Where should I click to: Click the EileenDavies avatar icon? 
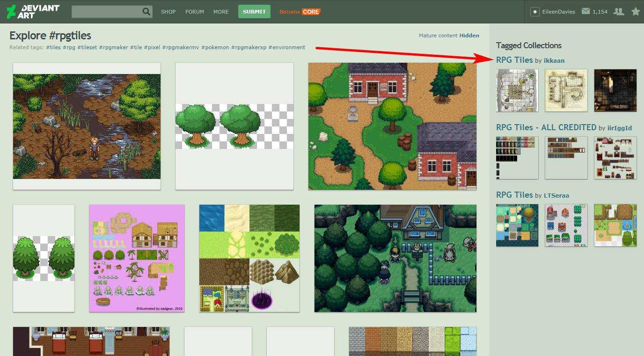pyautogui.click(x=535, y=12)
